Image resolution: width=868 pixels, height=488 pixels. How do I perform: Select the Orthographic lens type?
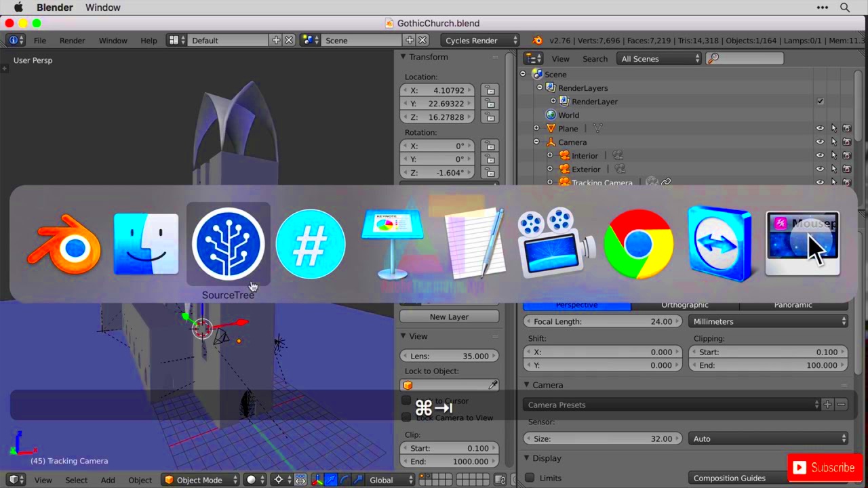pyautogui.click(x=684, y=305)
